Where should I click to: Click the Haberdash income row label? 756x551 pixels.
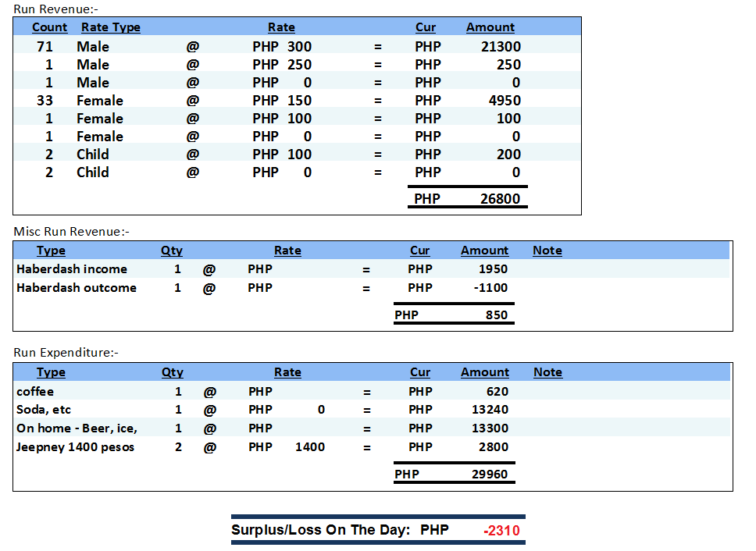pos(72,269)
